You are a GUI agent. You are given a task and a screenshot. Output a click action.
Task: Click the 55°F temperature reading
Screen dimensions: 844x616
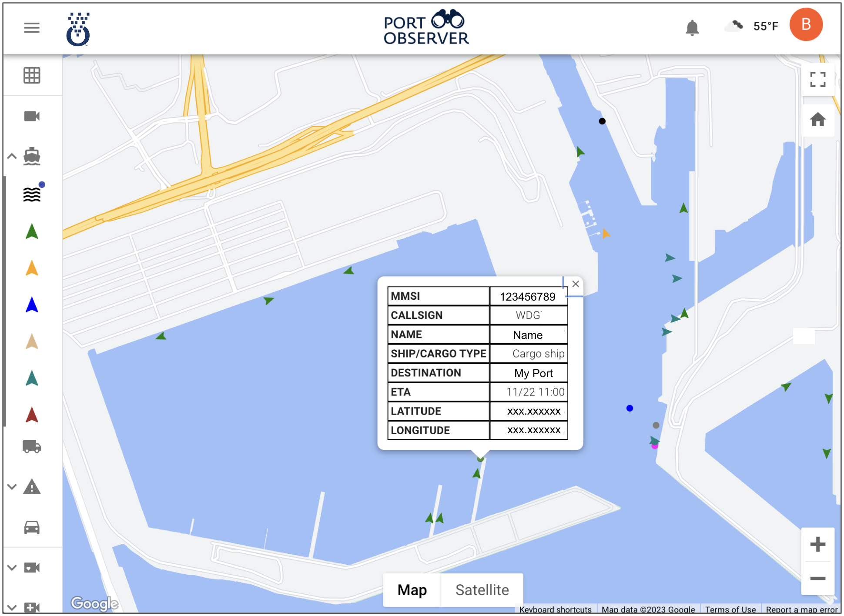point(766,26)
